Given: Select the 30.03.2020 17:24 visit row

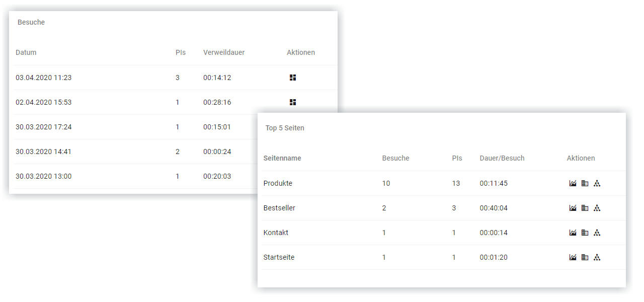Looking at the screenshot, I should click(44, 127).
